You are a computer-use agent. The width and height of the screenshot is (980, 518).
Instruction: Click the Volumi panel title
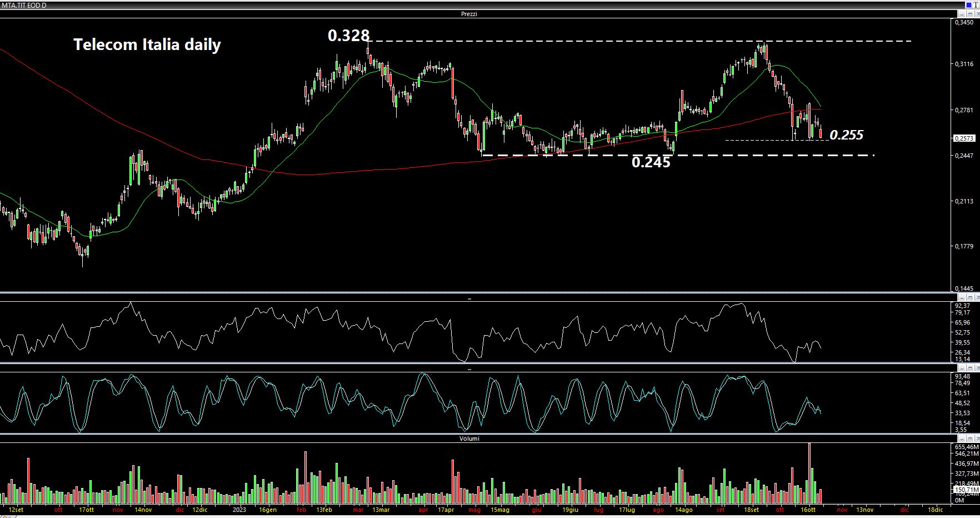tap(469, 439)
